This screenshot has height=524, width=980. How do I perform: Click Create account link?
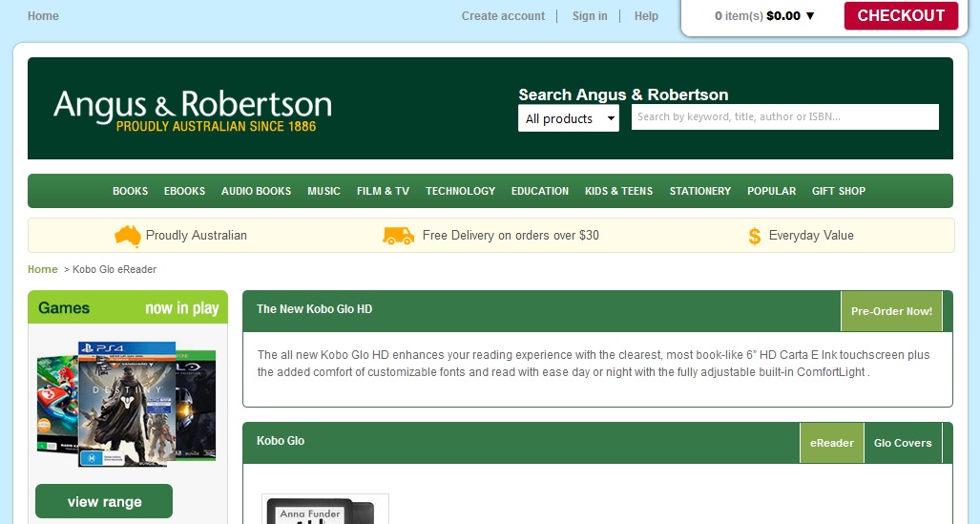(503, 16)
